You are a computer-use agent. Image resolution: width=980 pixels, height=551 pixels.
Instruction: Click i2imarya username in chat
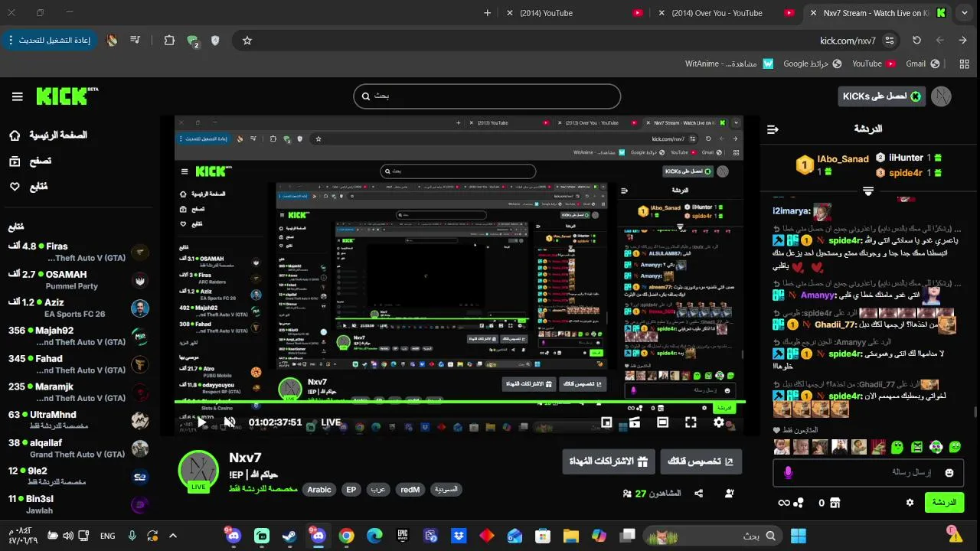click(792, 211)
